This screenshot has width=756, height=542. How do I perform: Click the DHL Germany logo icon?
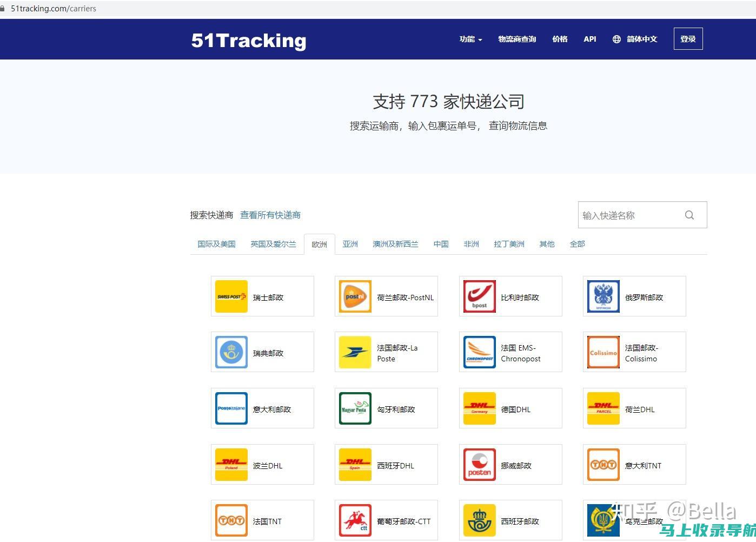coord(480,408)
